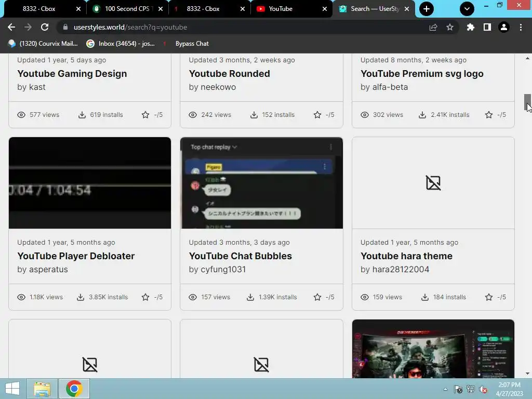Screen dimensions: 532x399
Task: Open the Inbox (34654) bookmark
Action: coord(121,44)
